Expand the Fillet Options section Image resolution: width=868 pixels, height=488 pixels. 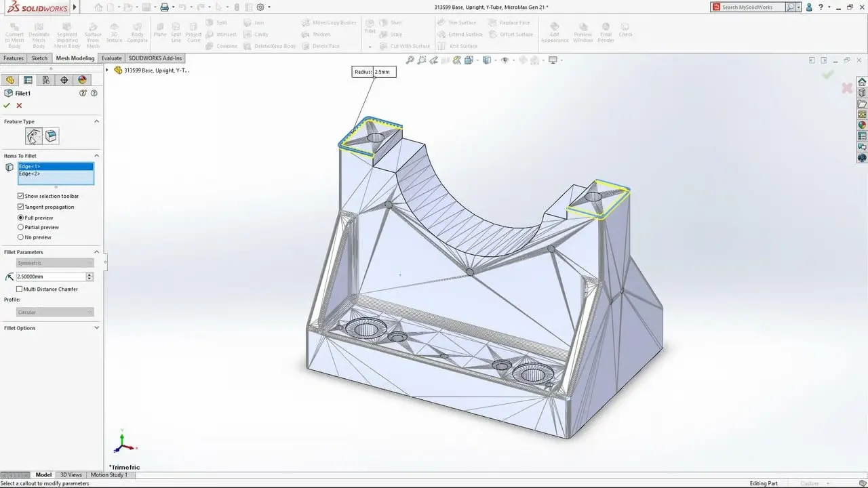(96, 328)
